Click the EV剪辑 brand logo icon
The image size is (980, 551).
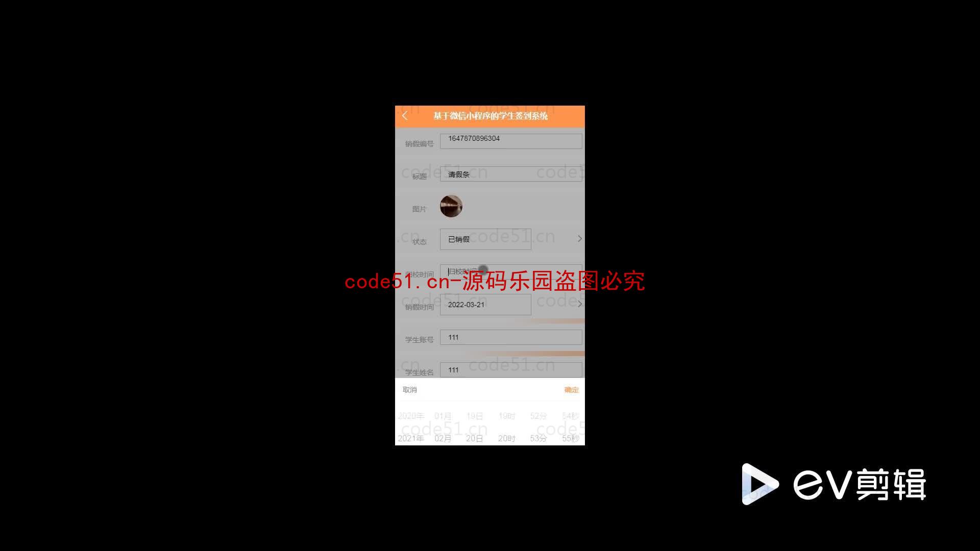pyautogui.click(x=757, y=483)
